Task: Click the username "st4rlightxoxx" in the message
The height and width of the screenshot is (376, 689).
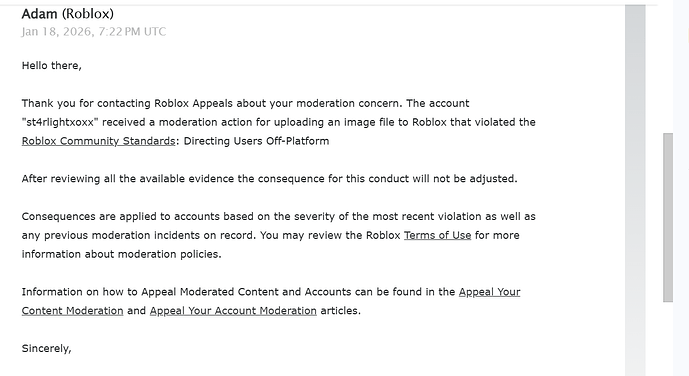Action: click(x=60, y=122)
